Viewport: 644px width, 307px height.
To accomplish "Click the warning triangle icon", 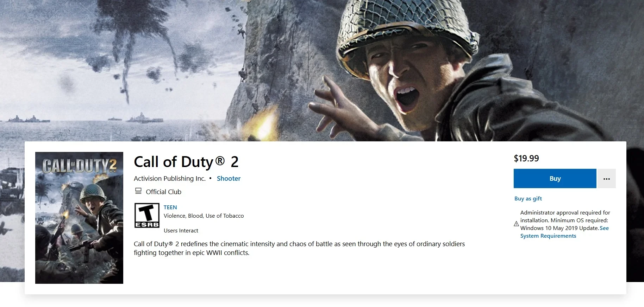I will [x=516, y=224].
